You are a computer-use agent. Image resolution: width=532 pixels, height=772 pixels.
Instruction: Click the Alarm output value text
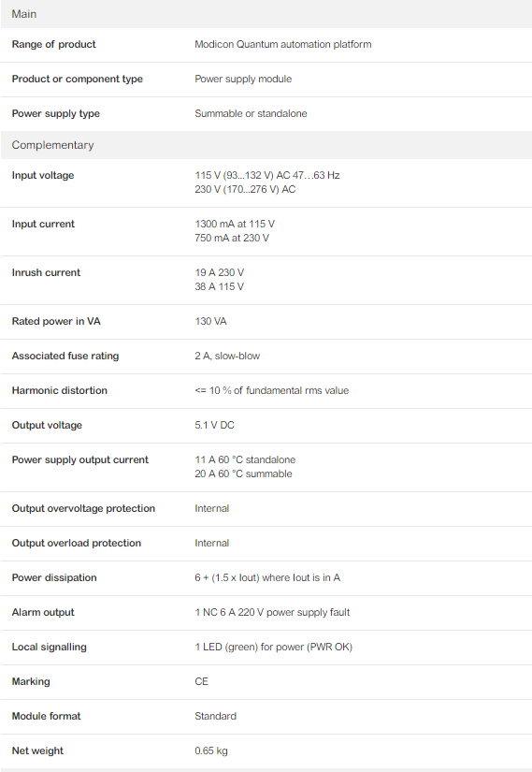[x=272, y=612]
